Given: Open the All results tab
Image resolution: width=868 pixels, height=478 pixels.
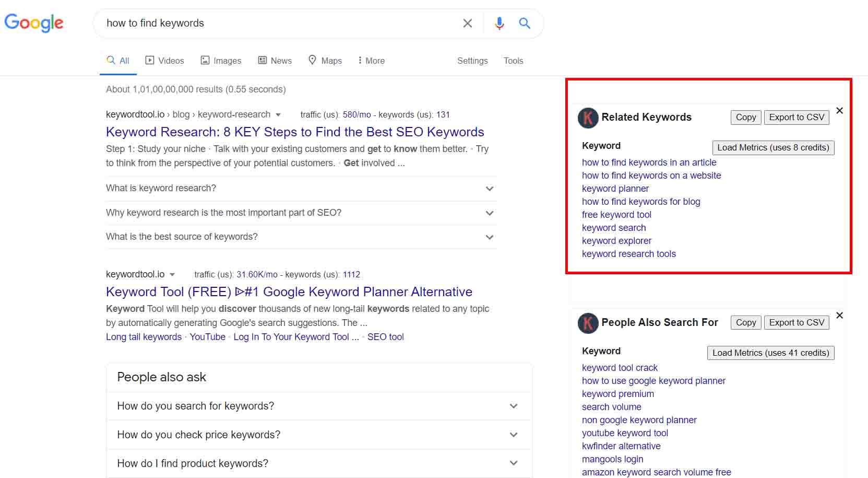Looking at the screenshot, I should [x=118, y=61].
